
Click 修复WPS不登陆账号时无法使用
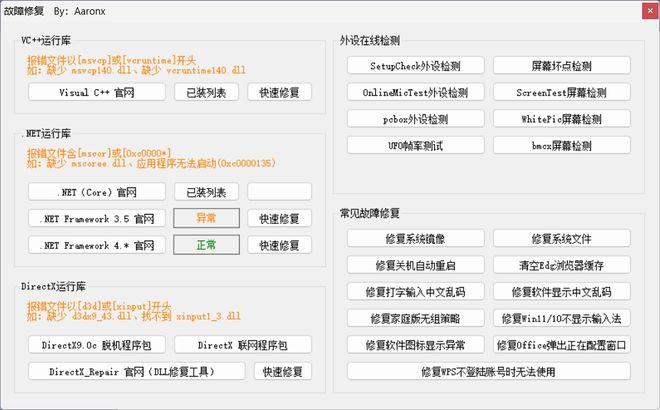[x=489, y=371]
